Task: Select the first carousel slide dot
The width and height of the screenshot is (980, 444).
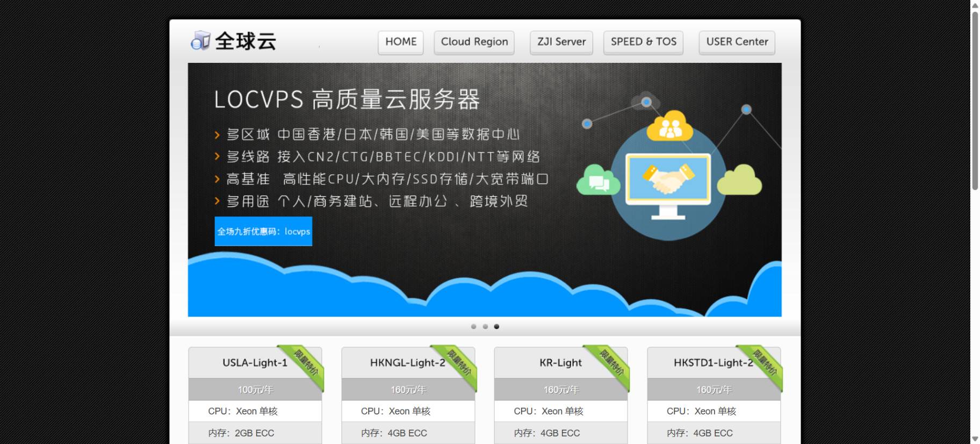Action: (473, 326)
